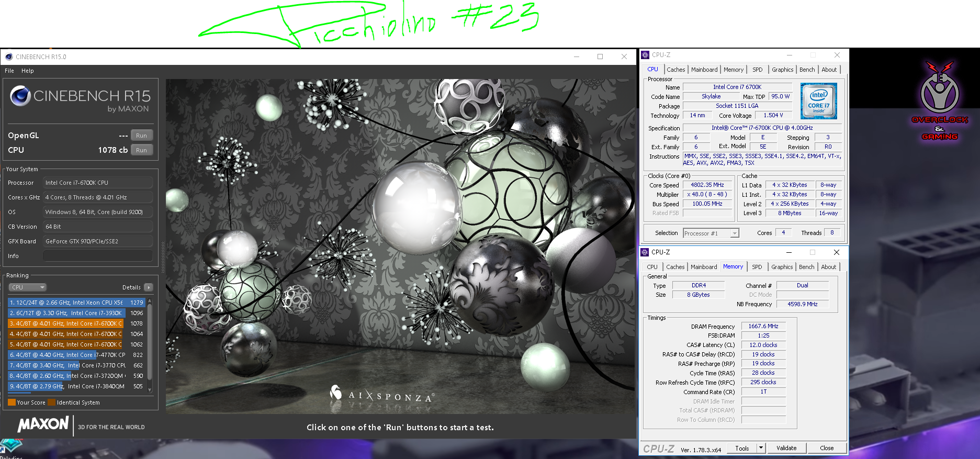Click the empty Info input field
This screenshot has width=980, height=459.
point(98,256)
